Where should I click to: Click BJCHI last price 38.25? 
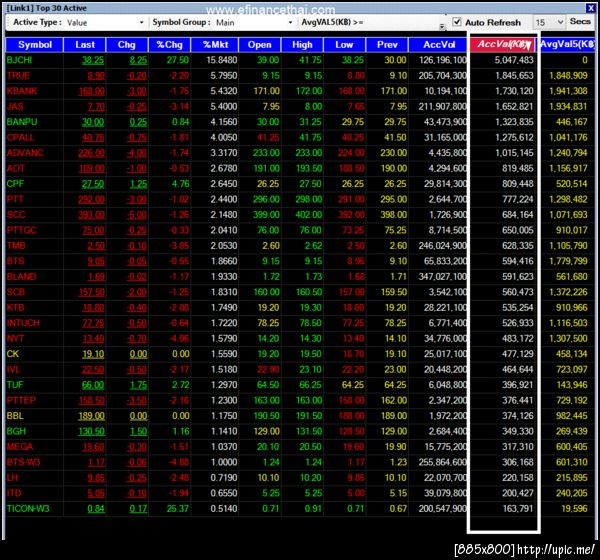pos(93,60)
